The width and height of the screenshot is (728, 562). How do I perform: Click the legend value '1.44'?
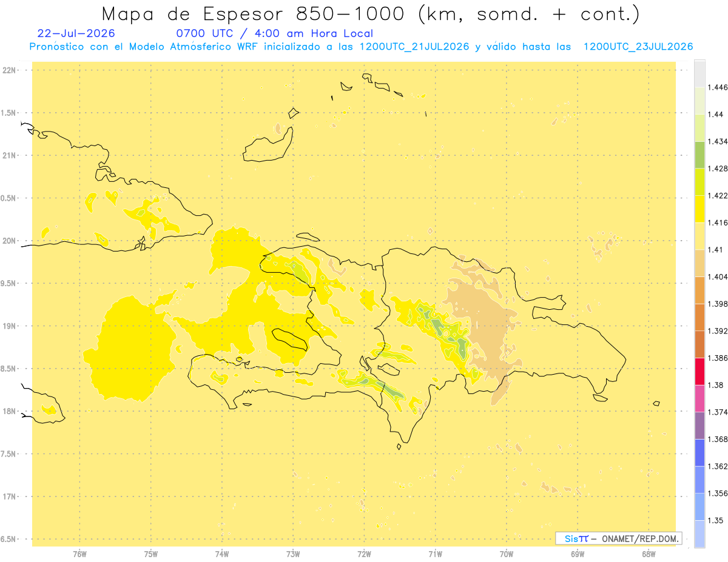(x=715, y=114)
